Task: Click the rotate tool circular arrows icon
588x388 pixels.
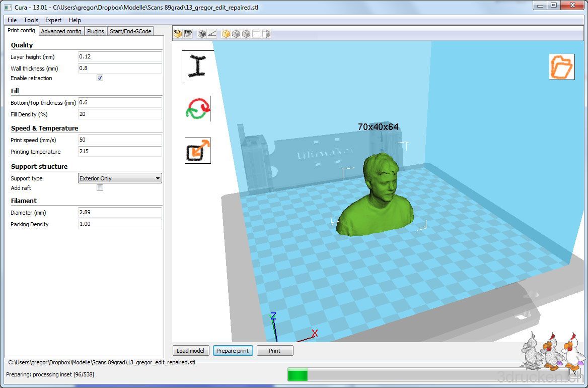Action: [198, 109]
